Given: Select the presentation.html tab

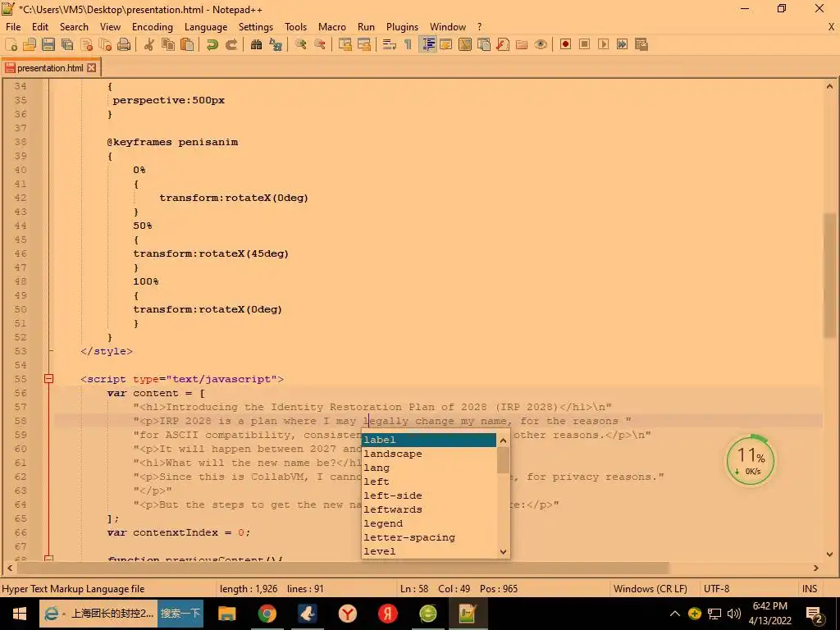Looking at the screenshot, I should (x=50, y=68).
